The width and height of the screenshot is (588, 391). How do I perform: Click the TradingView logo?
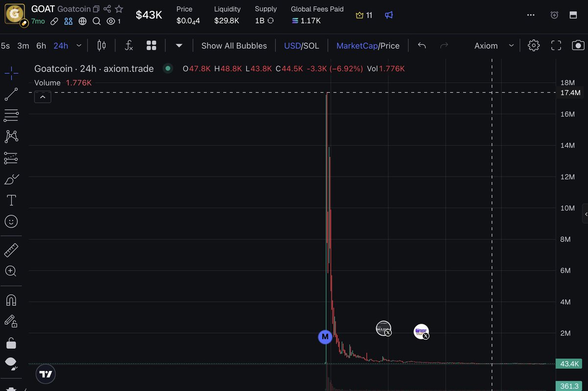tap(46, 374)
